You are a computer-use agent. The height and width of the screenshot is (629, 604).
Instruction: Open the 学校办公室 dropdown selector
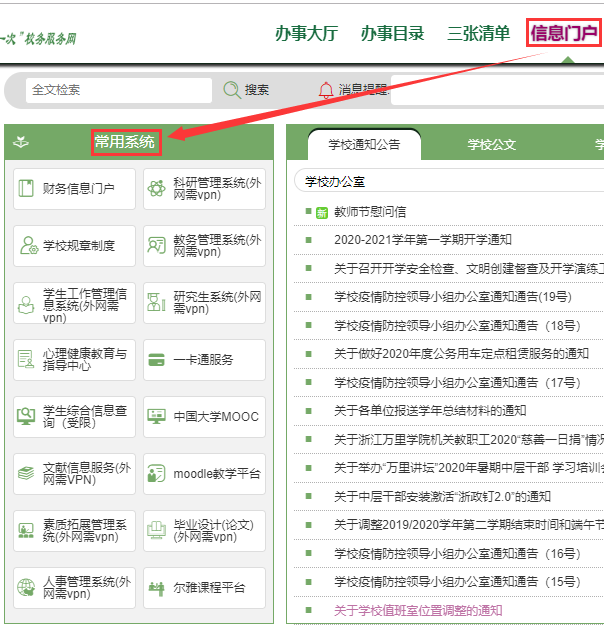(x=449, y=181)
